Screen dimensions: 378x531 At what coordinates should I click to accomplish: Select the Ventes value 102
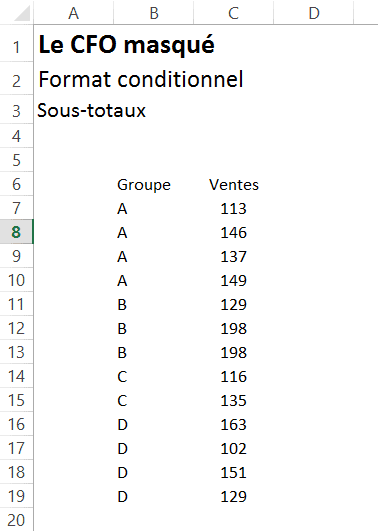[x=233, y=448]
